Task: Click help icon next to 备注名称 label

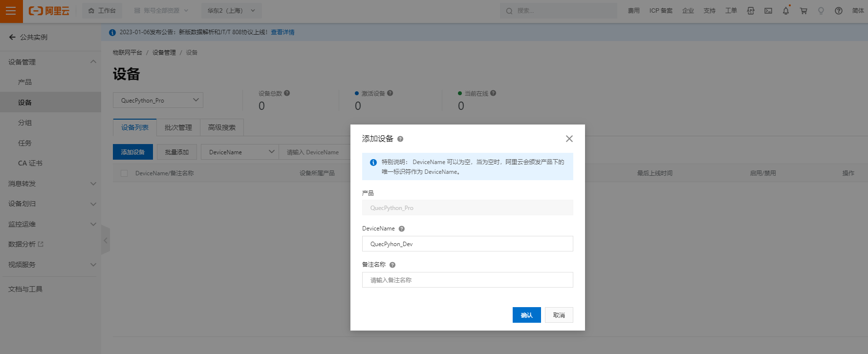Action: point(392,265)
